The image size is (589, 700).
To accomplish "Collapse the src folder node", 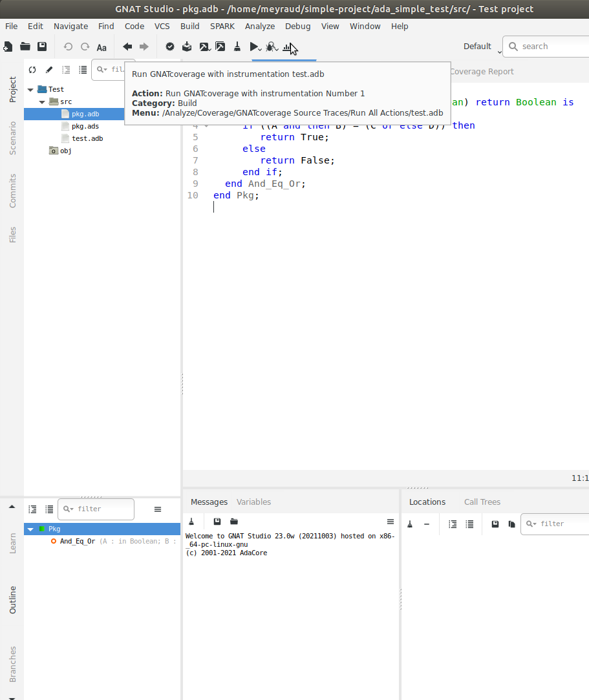I will click(42, 102).
